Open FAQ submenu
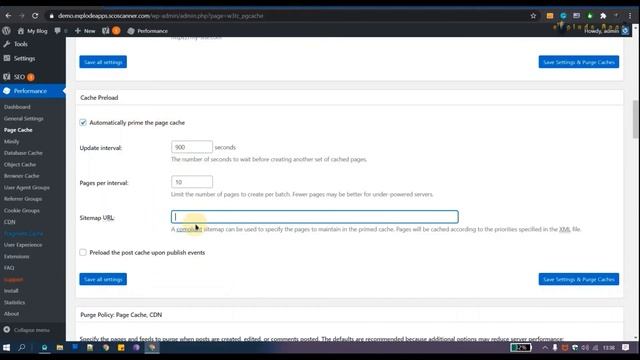This screenshot has width=640, height=360. pos(9,268)
